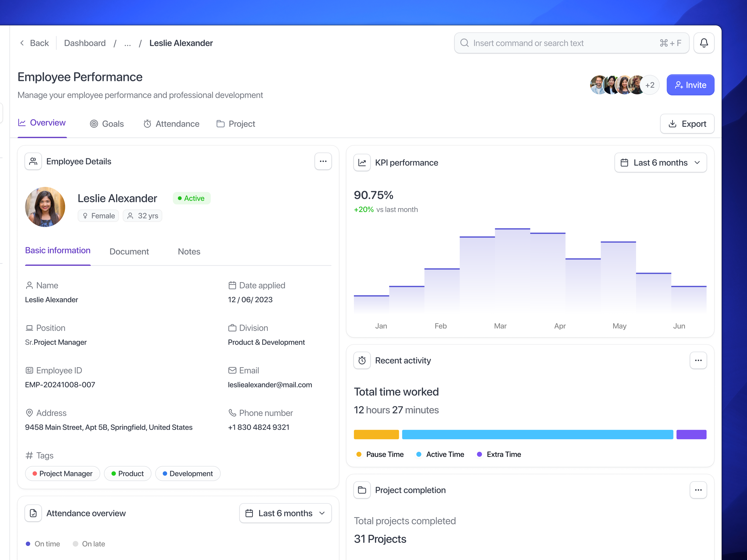Open the Employee Details options menu (three dots)
The height and width of the screenshot is (560, 747).
click(323, 161)
